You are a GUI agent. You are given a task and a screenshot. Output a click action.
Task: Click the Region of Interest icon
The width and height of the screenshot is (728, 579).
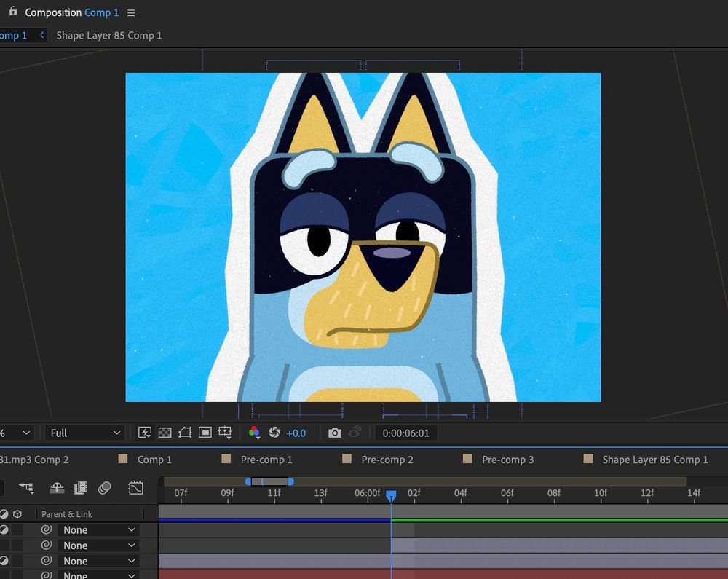pyautogui.click(x=205, y=433)
